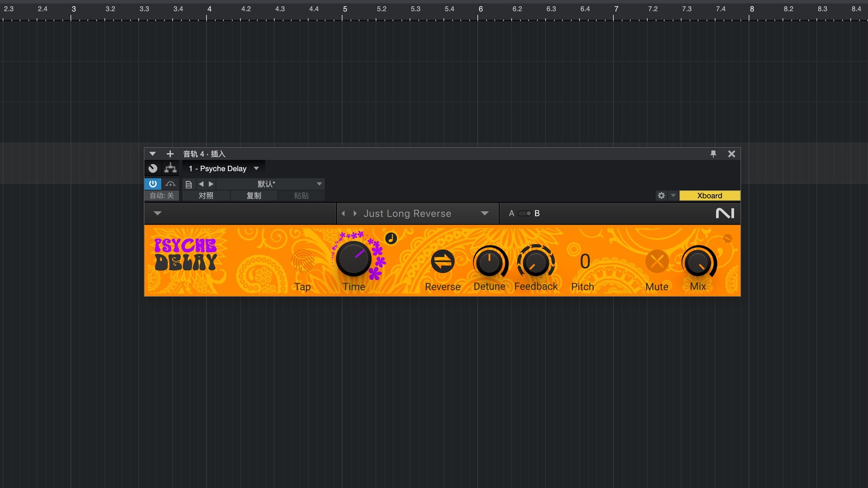Image resolution: width=868 pixels, height=488 pixels.
Task: Click timeline ruler at bar 5
Action: point(345,9)
